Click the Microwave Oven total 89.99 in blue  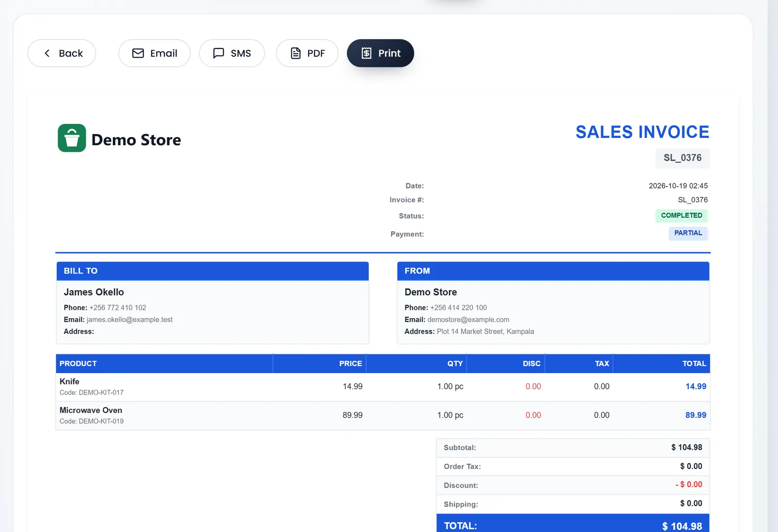coord(696,415)
